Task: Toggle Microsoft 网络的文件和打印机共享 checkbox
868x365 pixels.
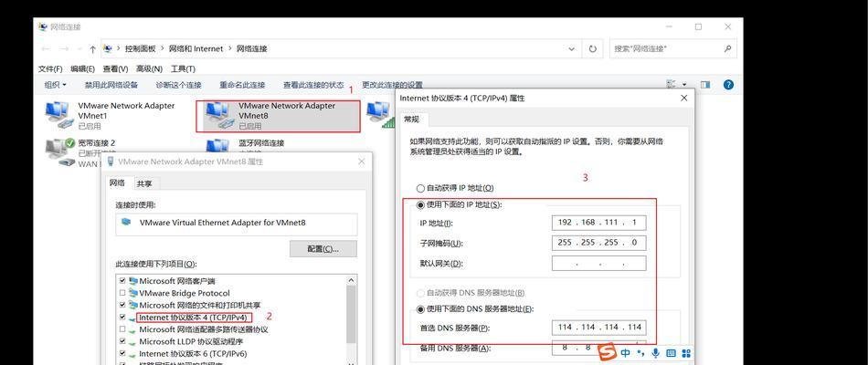Action: click(122, 306)
